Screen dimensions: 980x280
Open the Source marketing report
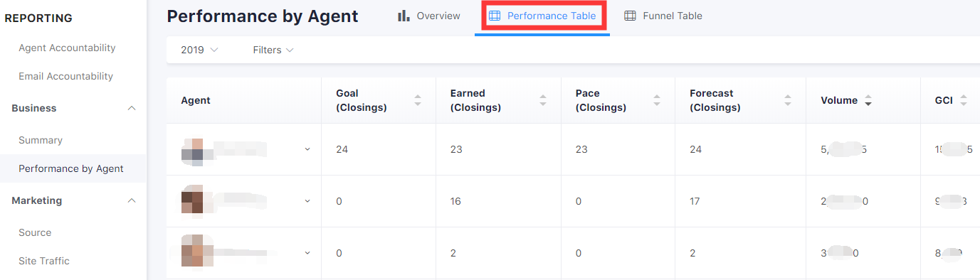[x=35, y=232]
